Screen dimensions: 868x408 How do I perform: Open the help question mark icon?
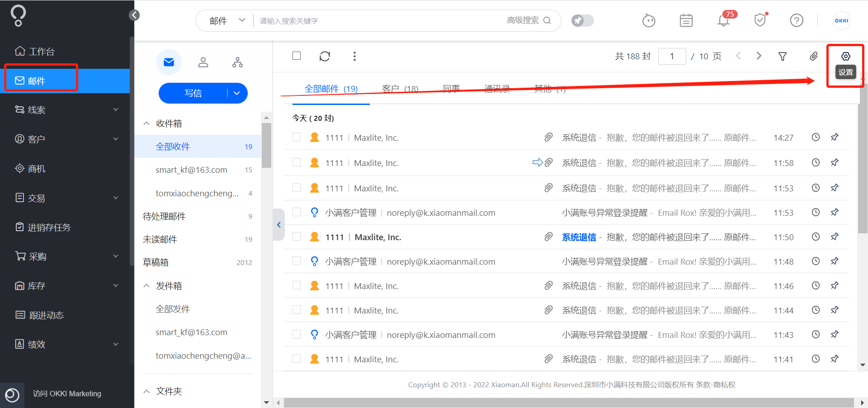[797, 20]
